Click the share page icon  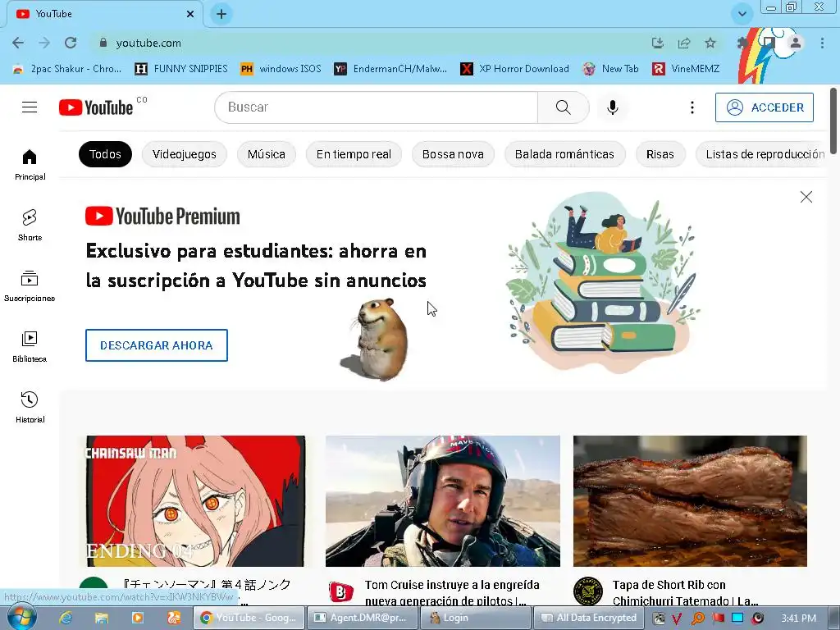684,43
